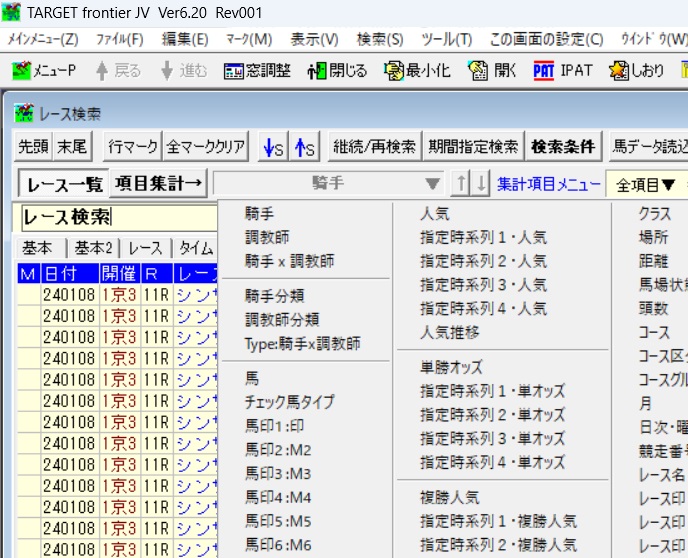Choose 調教師分類 list item
688x558 pixels.
tap(282, 320)
